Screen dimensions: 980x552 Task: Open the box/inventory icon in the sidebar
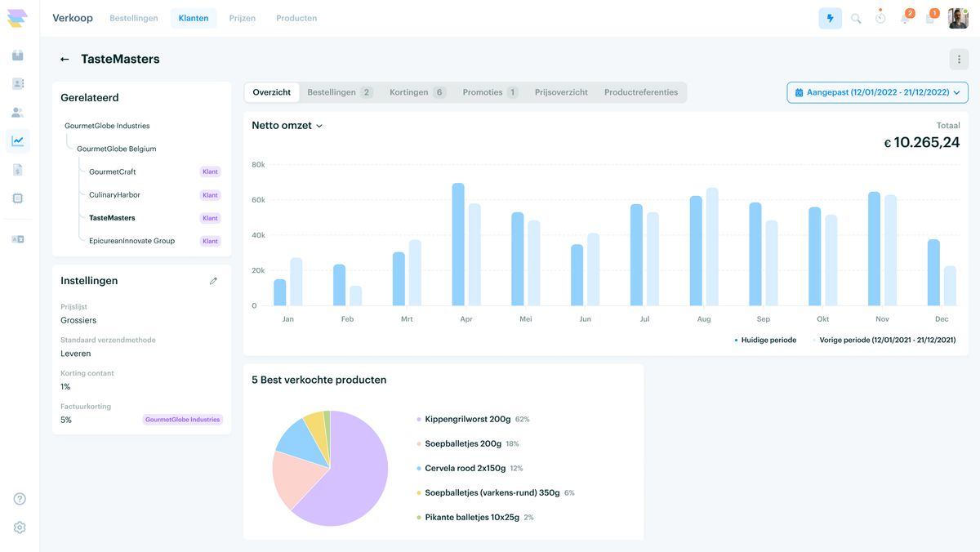click(x=18, y=56)
